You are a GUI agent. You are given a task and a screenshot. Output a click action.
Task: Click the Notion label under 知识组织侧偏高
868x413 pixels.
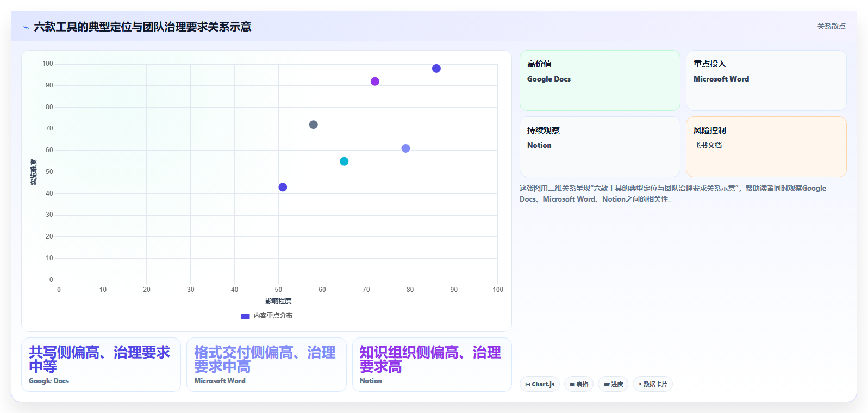[x=371, y=381]
